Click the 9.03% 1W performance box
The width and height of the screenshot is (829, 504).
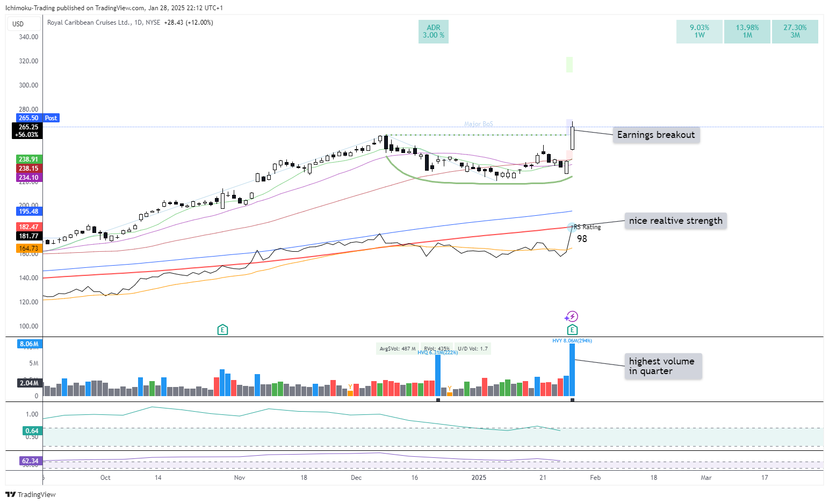tap(700, 32)
